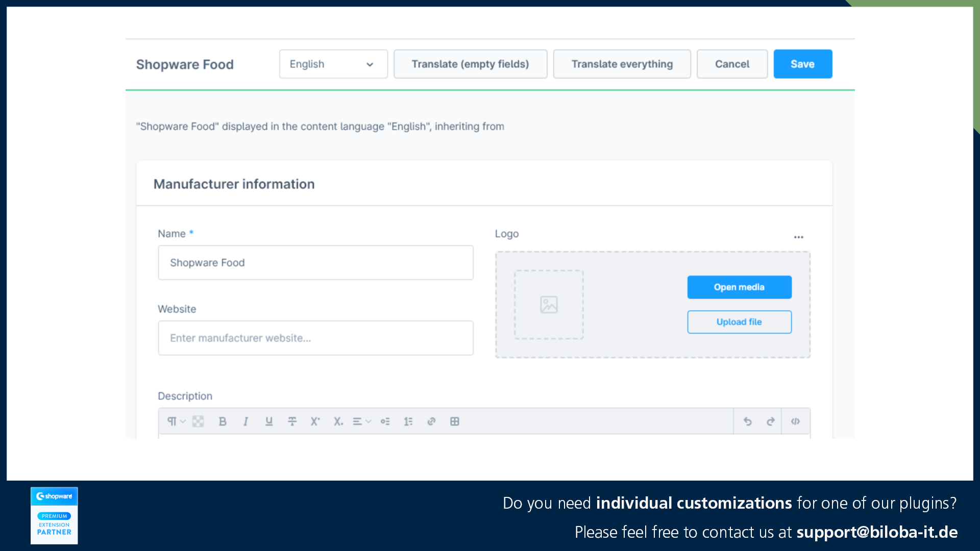Open the Logo three-dot context menu
The height and width of the screenshot is (551, 980).
click(x=799, y=237)
